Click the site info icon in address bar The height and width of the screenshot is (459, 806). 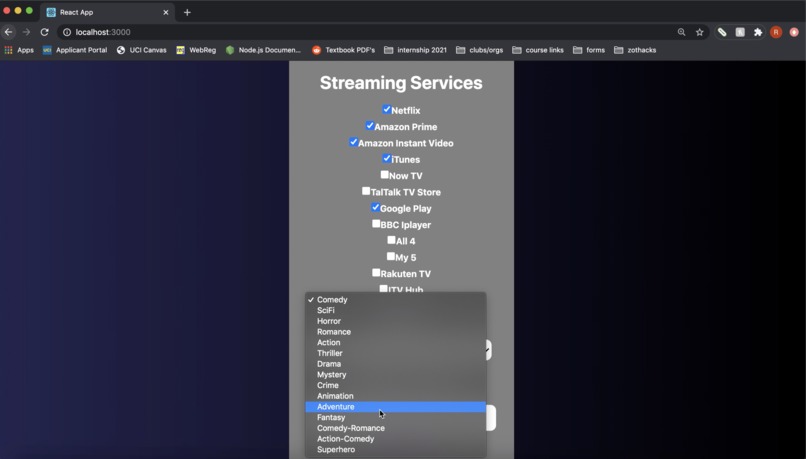pyautogui.click(x=67, y=32)
